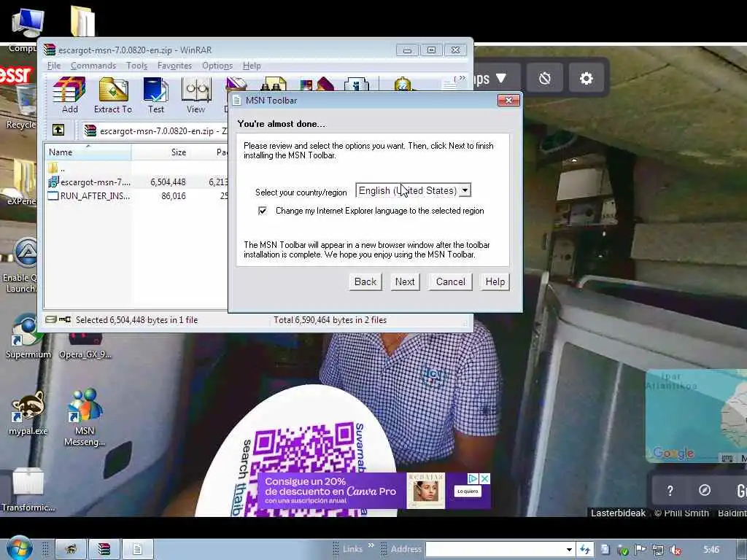Click the Action Center flag tray icon
The height and width of the screenshot is (560, 747).
(640, 550)
